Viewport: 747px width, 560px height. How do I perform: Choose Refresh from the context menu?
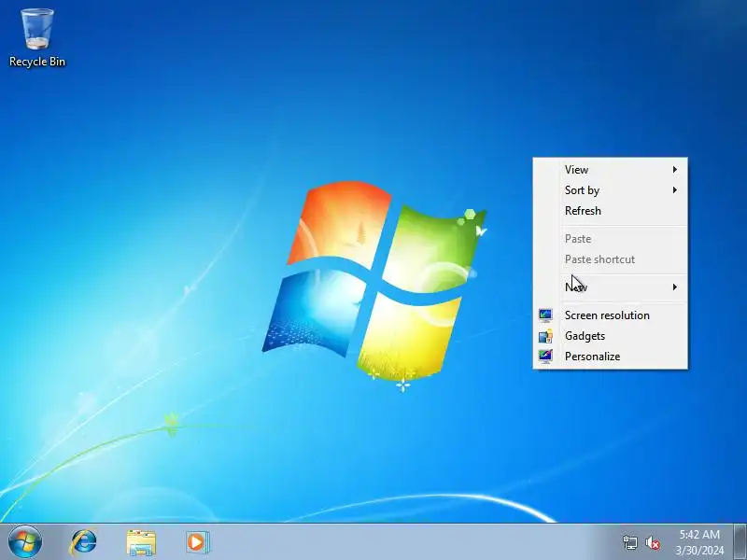611,211
